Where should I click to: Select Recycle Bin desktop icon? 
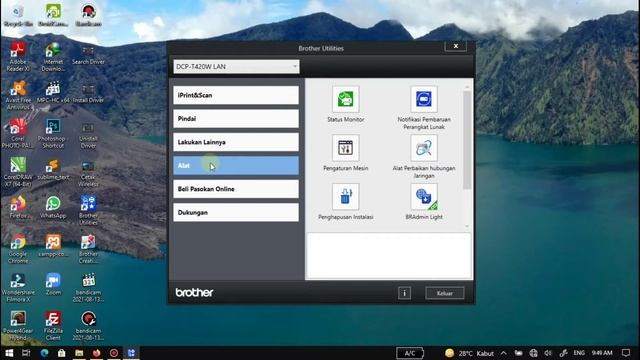[18, 16]
